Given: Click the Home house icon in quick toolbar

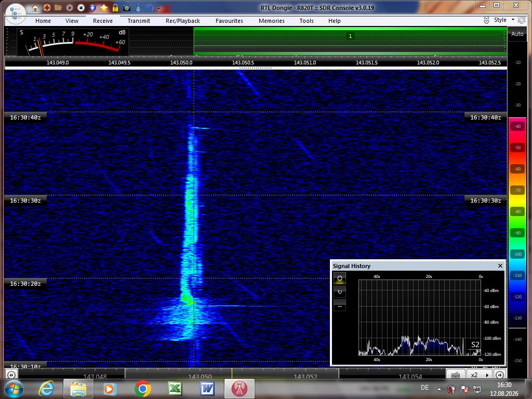Looking at the screenshot, I should tap(35, 8).
